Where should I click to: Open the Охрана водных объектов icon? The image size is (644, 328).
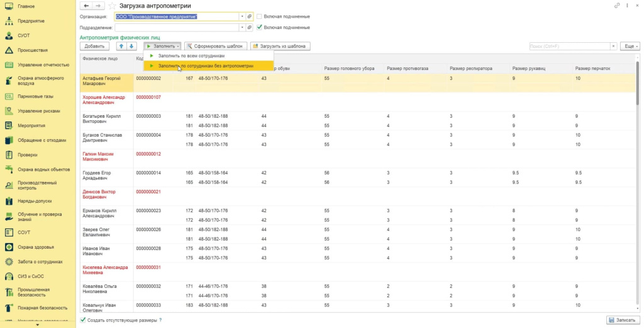9,169
